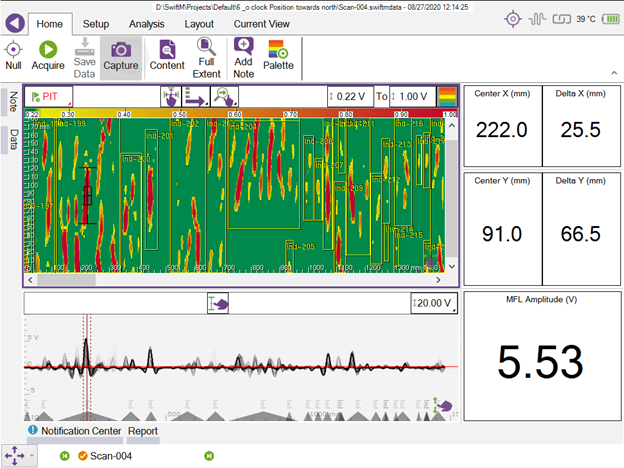Open the PIT indication type dropdown
The width and height of the screenshot is (624, 468).
pyautogui.click(x=48, y=96)
